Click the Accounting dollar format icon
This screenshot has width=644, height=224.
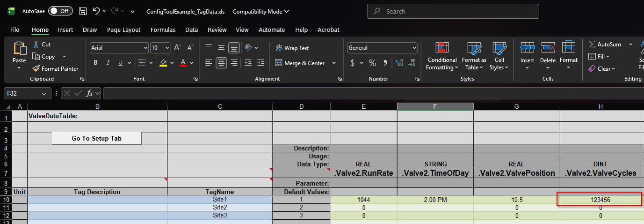coord(353,63)
